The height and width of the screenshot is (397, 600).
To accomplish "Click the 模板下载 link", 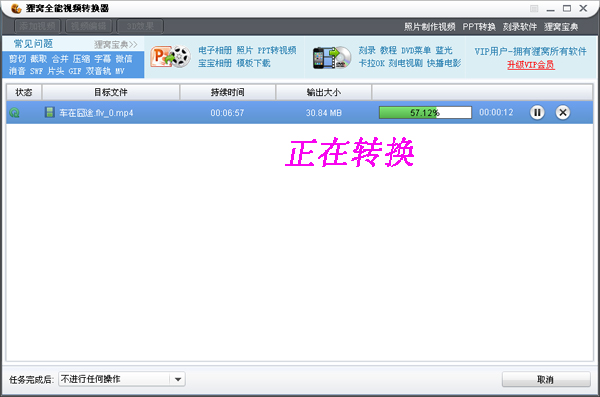I will pos(253,63).
